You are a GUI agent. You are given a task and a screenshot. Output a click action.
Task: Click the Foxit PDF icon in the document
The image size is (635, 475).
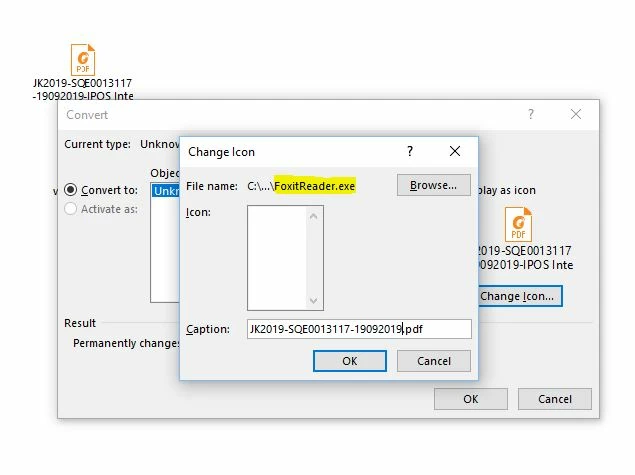click(x=83, y=60)
